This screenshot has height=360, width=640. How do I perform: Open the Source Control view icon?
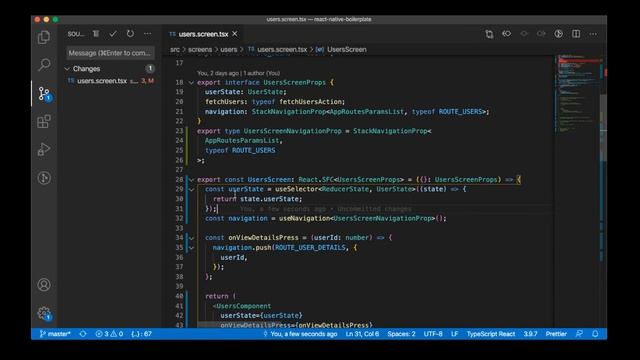(44, 93)
